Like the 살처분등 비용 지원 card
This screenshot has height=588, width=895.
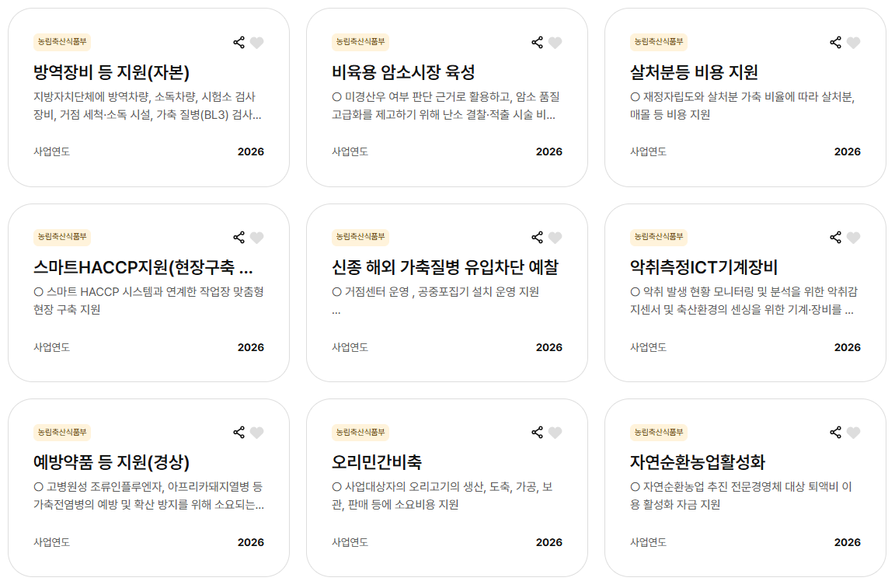[x=853, y=43]
